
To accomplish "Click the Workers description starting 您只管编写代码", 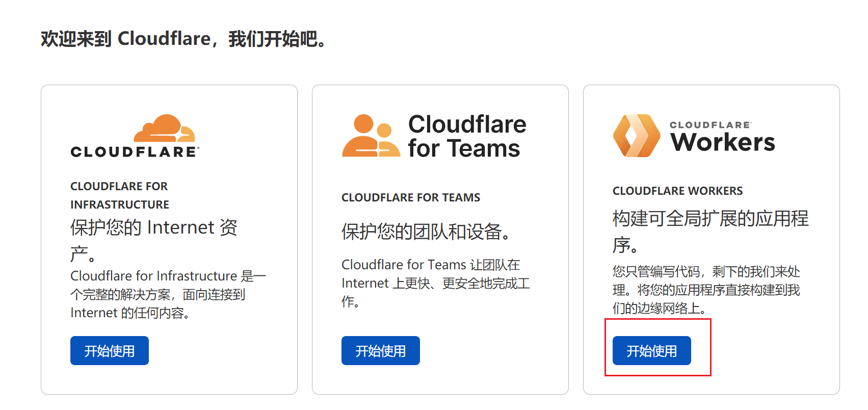I will [706, 290].
